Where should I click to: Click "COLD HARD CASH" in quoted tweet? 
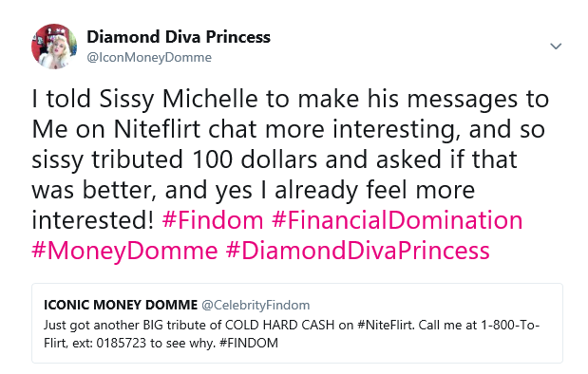279,325
